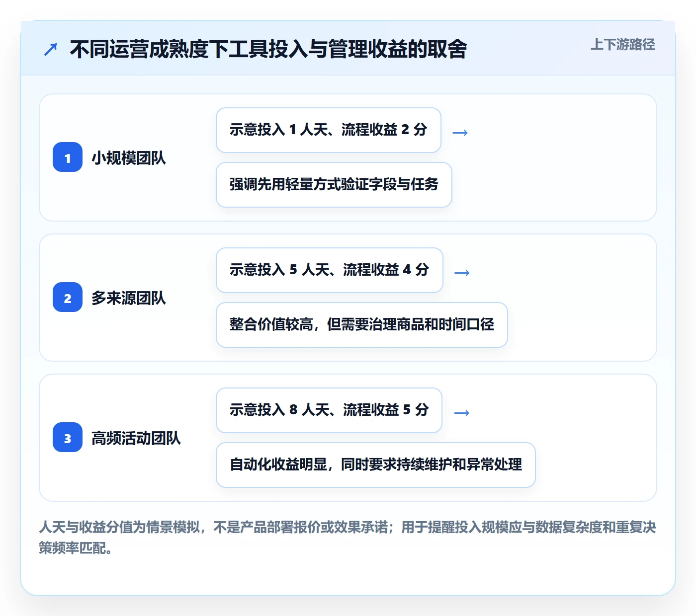Click the trend arrow icon beside the title

point(51,49)
